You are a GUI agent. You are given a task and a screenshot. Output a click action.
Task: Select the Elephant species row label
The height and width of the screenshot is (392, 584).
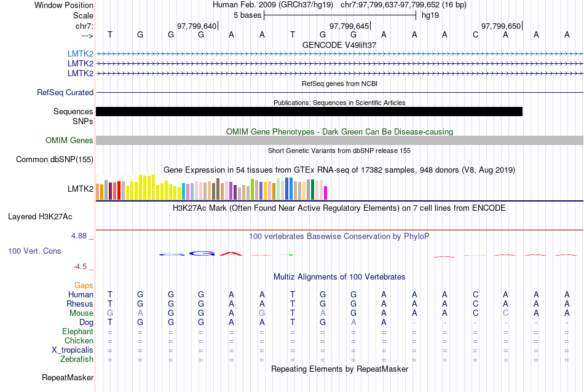click(x=77, y=331)
